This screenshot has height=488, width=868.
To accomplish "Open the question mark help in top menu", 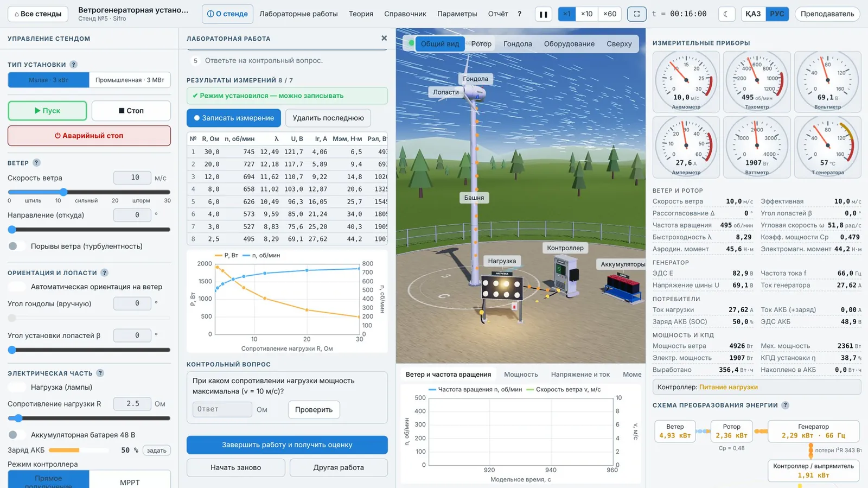I will [x=519, y=14].
